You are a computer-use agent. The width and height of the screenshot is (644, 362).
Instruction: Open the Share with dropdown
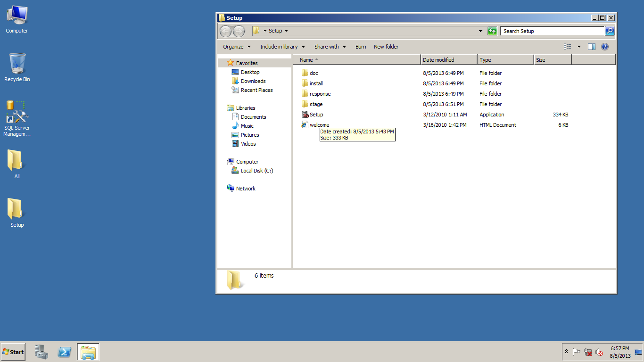(x=330, y=47)
